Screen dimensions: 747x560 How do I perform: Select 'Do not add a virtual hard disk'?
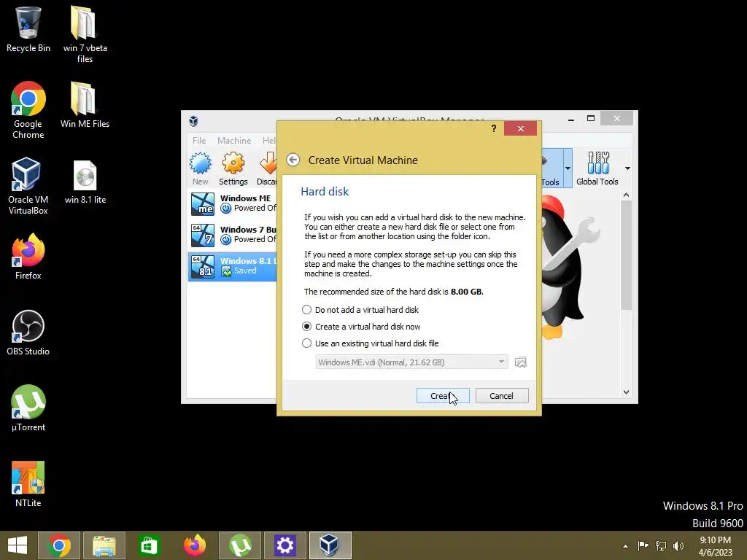(360, 310)
